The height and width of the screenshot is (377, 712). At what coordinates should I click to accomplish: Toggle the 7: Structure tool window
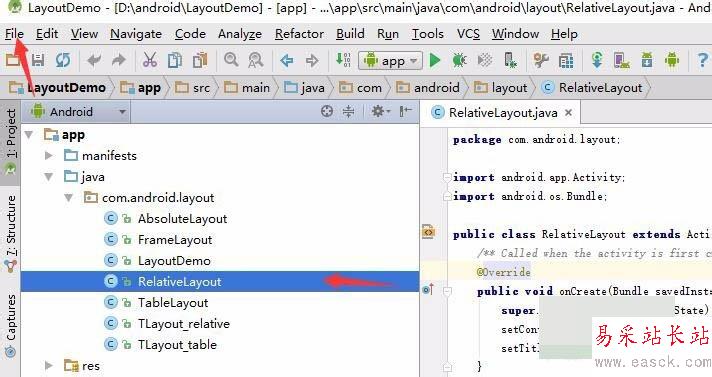[x=10, y=234]
